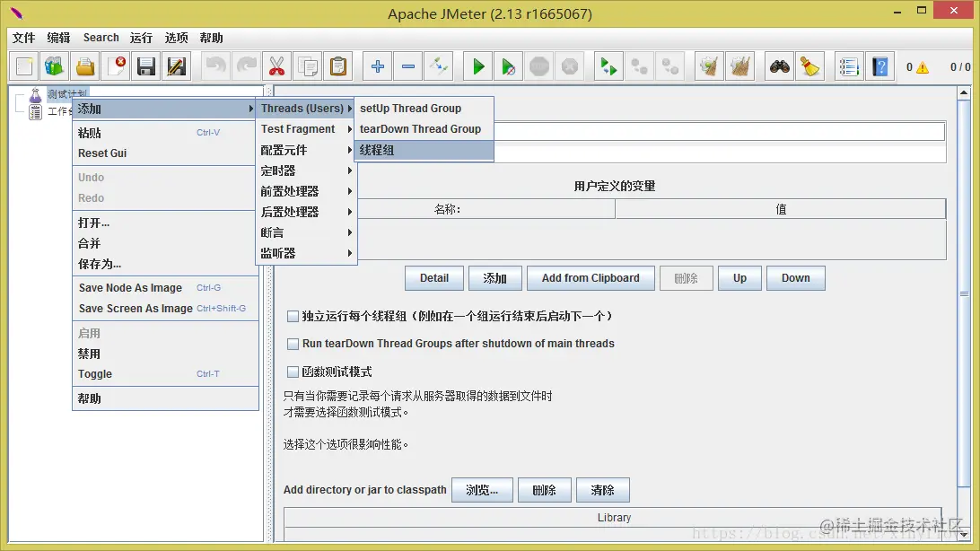980x551 pixels.
Task: Click the Clear broom icon
Action: 709,66
